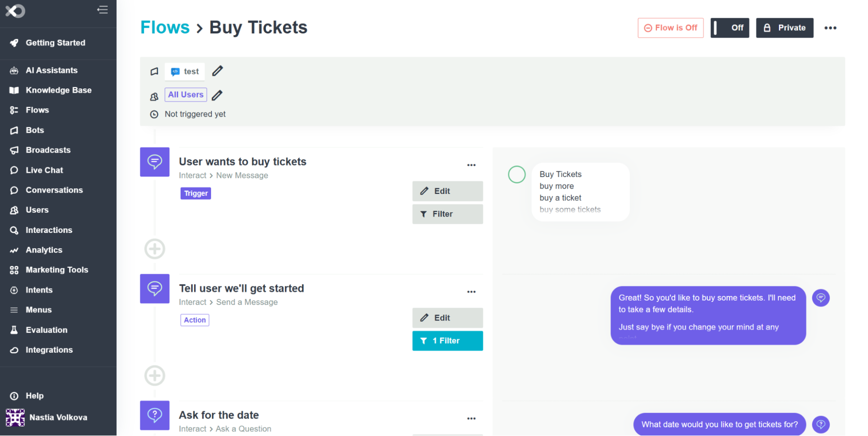Screen dimensions: 868x436
Task: Open the Analytics section
Action: point(44,249)
